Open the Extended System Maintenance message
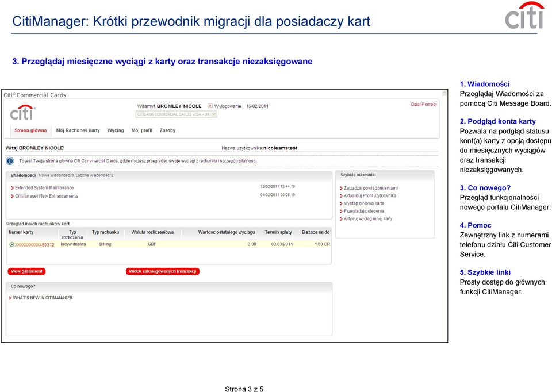 point(44,188)
